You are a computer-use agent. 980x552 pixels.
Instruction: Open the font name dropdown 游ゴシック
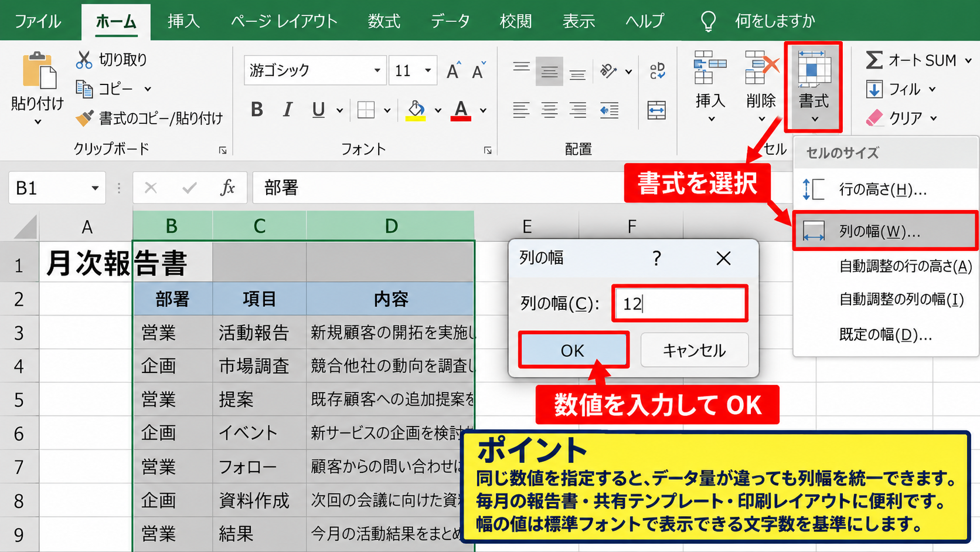[x=377, y=70]
